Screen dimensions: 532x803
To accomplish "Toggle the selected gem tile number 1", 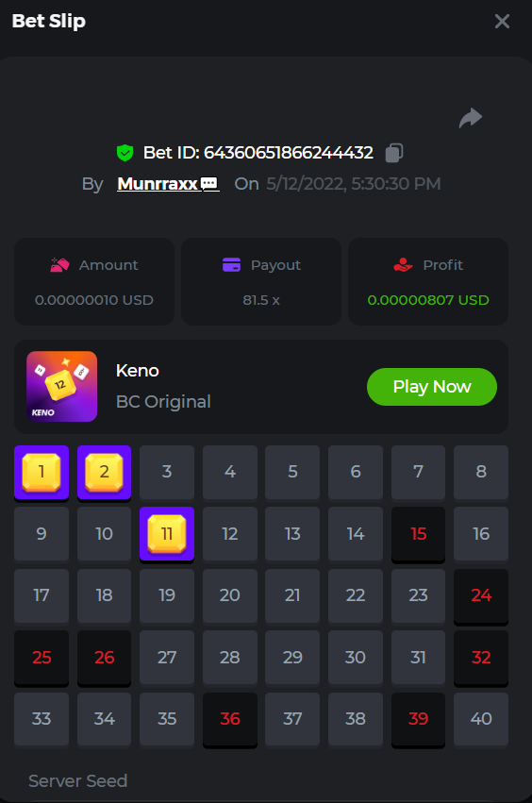I will coord(42,473).
